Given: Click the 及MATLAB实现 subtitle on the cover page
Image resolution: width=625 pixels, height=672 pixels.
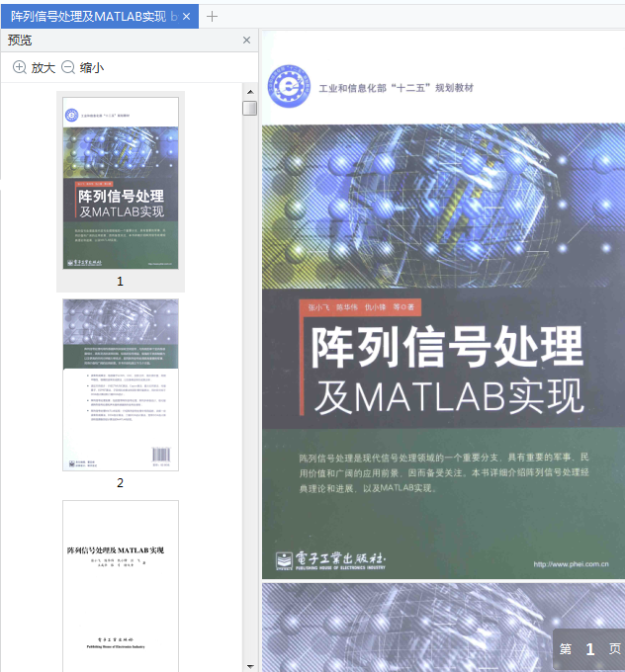Looking at the screenshot, I should (449, 396).
